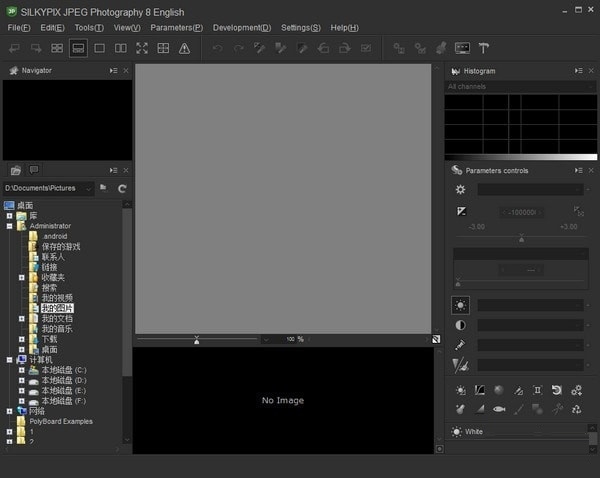Open the Development(D) menu

tap(241, 27)
